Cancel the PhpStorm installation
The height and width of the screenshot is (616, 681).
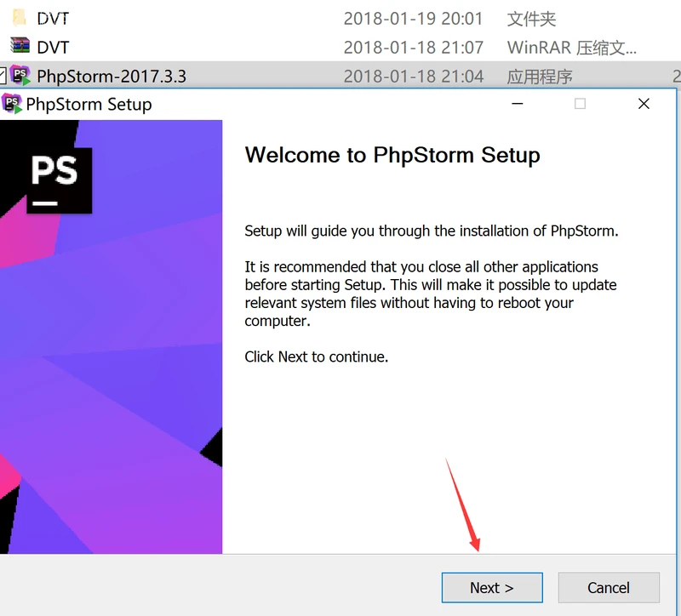[609, 587]
